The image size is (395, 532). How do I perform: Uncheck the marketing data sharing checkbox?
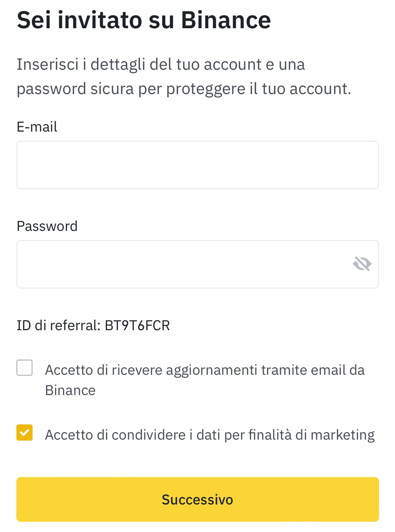pos(25,432)
